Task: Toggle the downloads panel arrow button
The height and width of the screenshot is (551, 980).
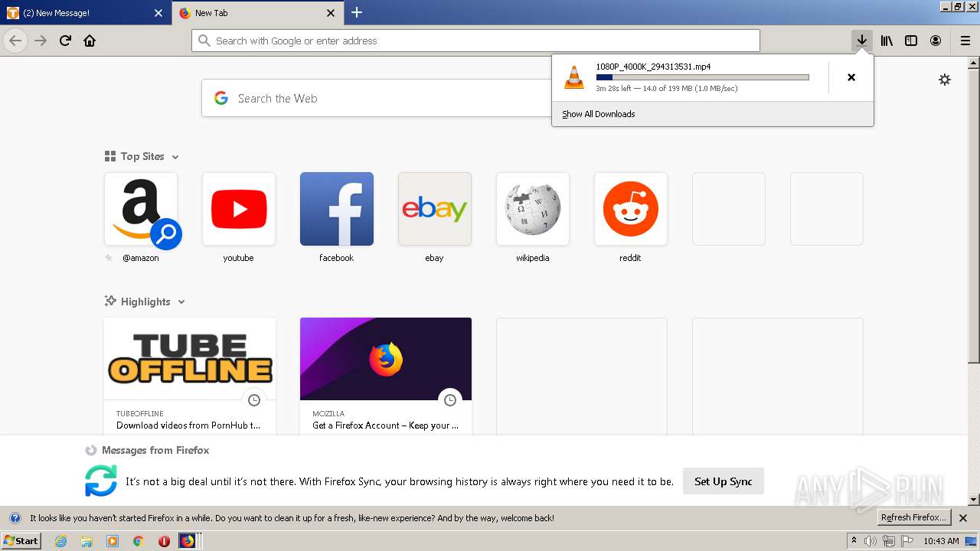Action: [862, 41]
